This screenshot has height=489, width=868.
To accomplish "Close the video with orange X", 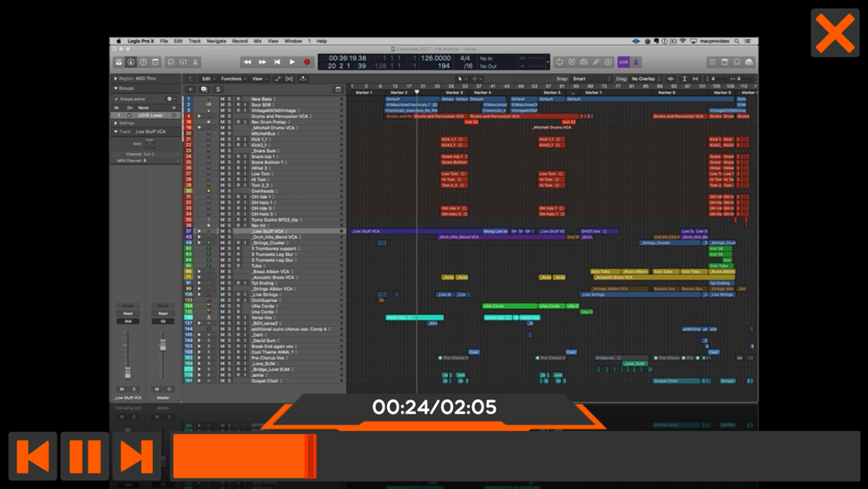I will pos(834,33).
